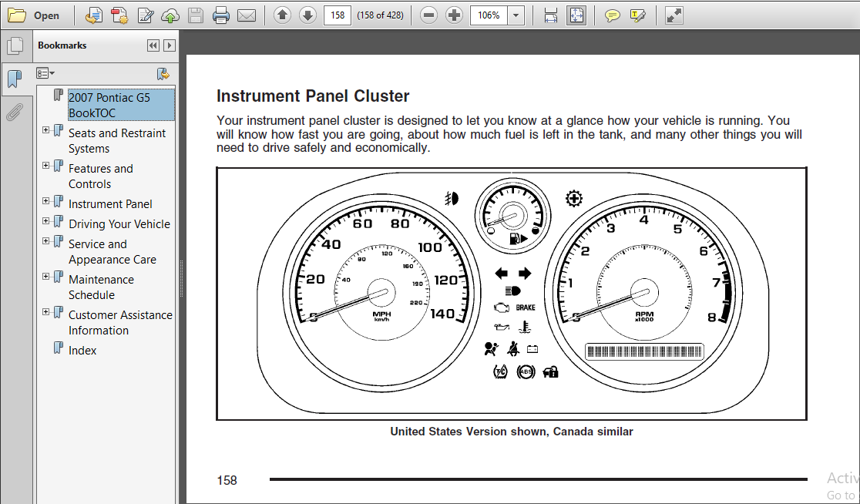Zoom out with the minus button
860x504 pixels.
tap(428, 15)
